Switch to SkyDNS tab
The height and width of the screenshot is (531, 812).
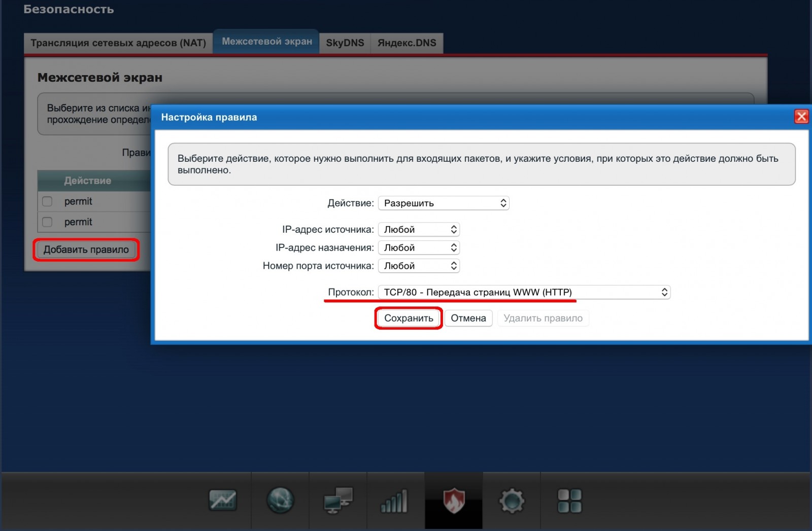pyautogui.click(x=345, y=43)
